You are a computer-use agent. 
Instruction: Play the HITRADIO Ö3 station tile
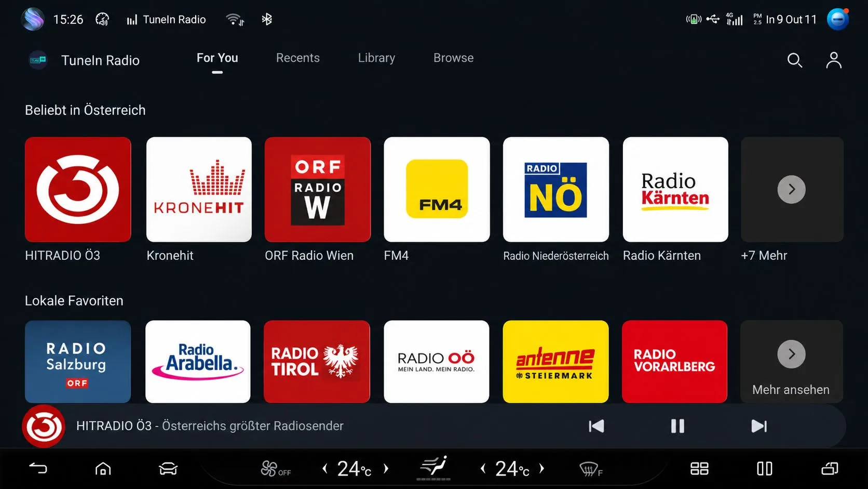click(x=78, y=189)
